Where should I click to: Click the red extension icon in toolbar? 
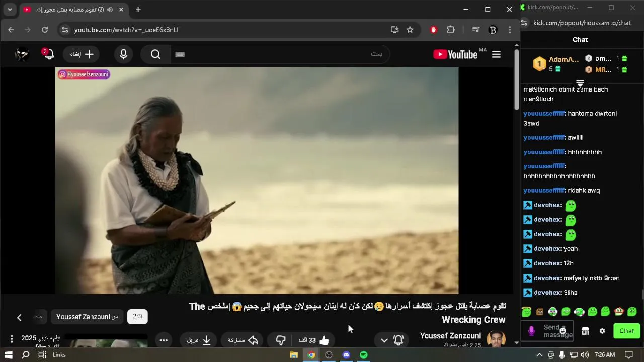434,30
